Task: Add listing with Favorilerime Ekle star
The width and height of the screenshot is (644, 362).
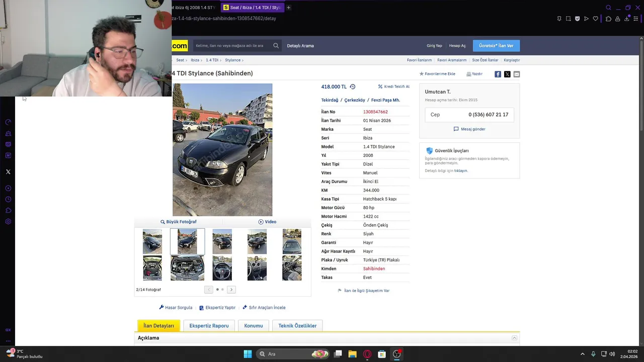Action: (437, 74)
